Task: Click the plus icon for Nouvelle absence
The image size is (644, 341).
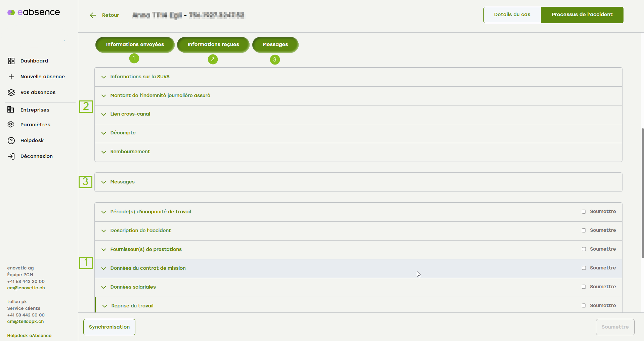Action: click(x=11, y=77)
